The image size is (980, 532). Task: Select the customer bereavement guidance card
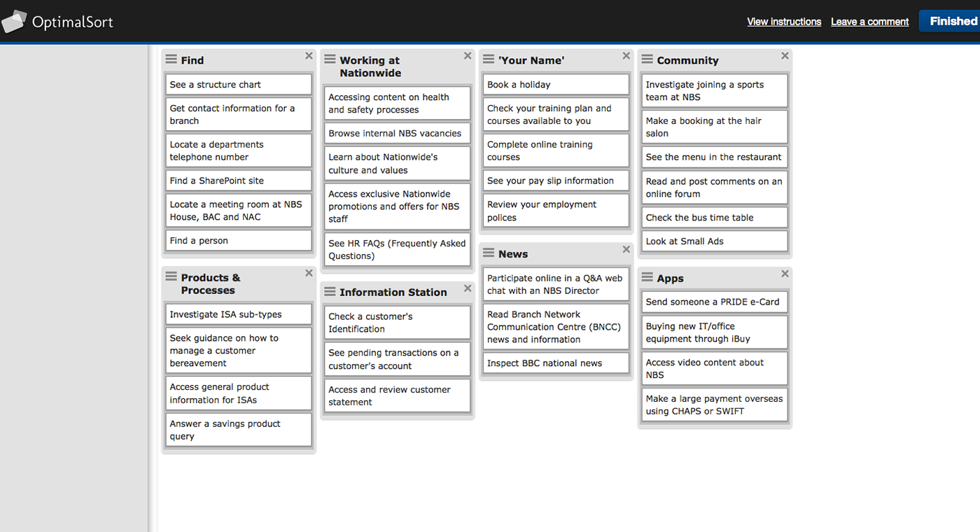tap(239, 351)
